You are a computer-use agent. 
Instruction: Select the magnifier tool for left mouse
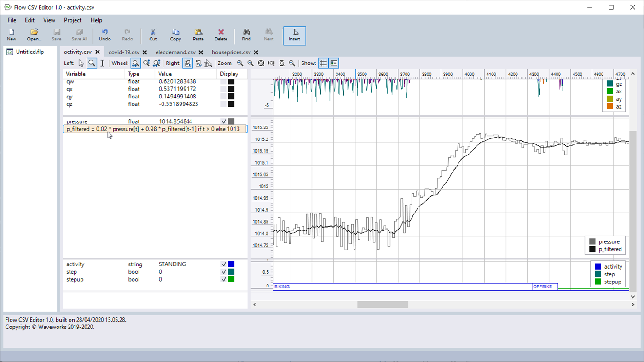92,63
